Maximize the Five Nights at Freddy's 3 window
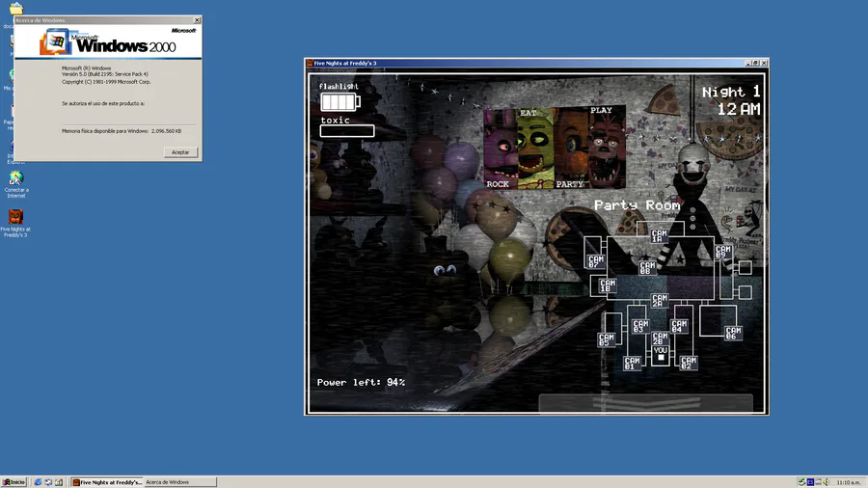Screen dimensions: 868x488 [755, 63]
